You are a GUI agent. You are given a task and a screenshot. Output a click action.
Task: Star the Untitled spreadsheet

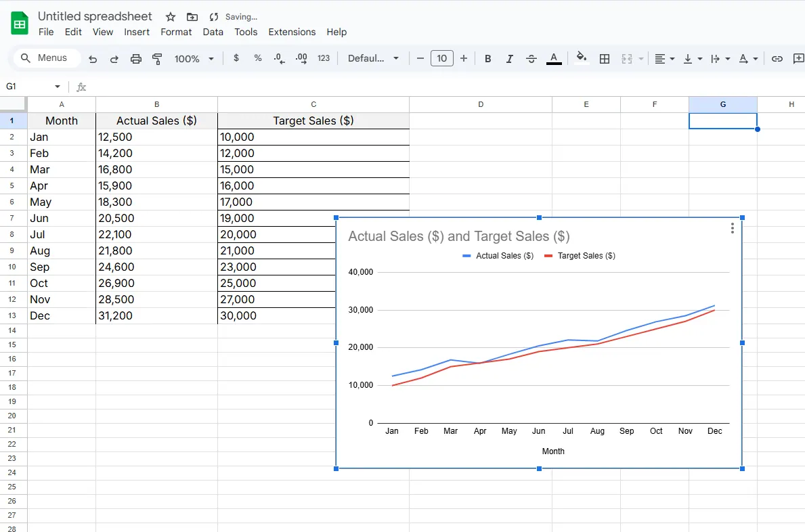(x=171, y=17)
